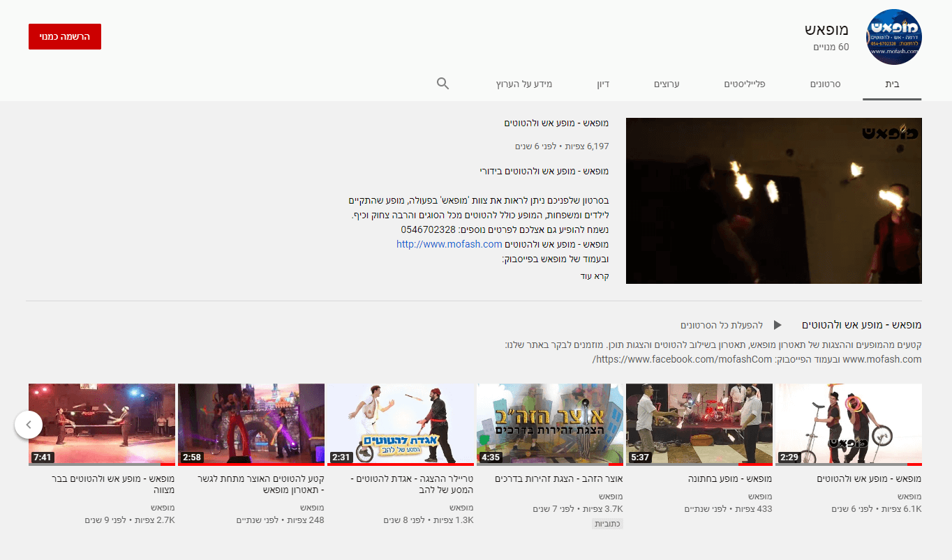Screen dimensions: 952x560
Task: Open the פלייליסטים tab
Action: (x=745, y=84)
